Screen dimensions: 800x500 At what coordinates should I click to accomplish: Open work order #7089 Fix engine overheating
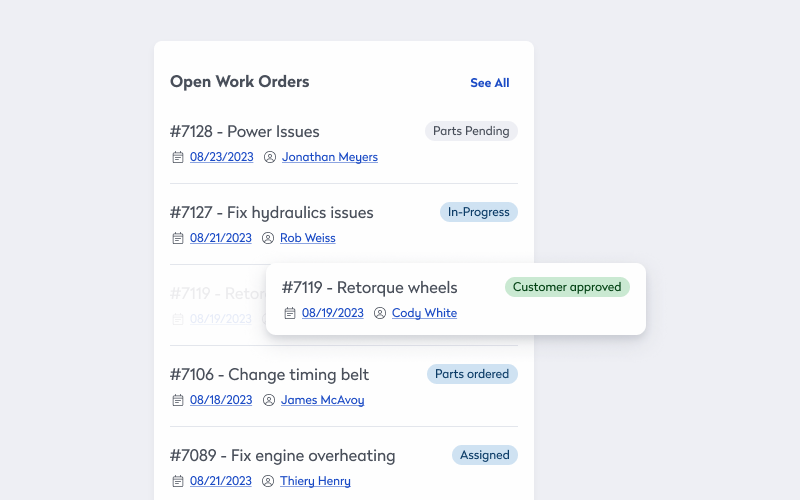pos(283,456)
